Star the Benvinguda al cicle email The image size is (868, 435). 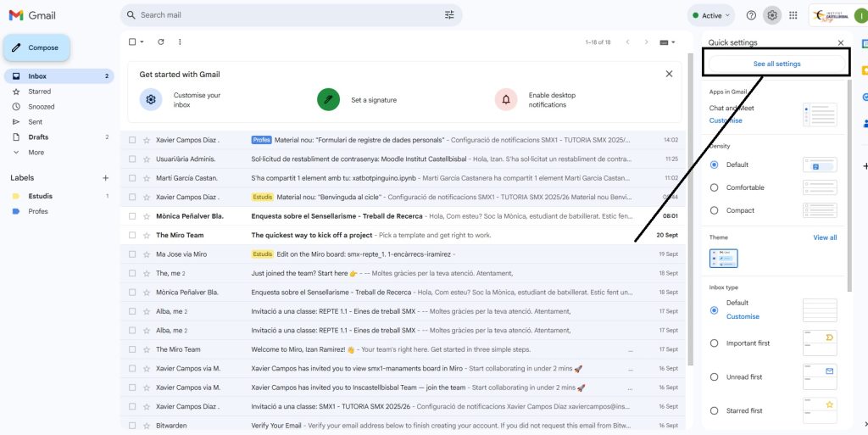click(x=147, y=197)
